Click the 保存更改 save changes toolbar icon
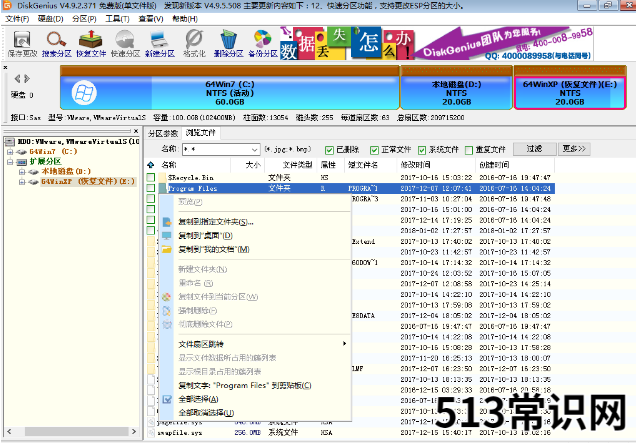This screenshot has height=443, width=636. coord(22,44)
